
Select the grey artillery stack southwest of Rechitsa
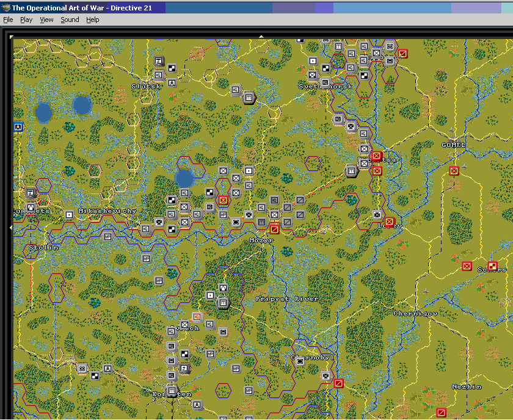click(x=351, y=171)
